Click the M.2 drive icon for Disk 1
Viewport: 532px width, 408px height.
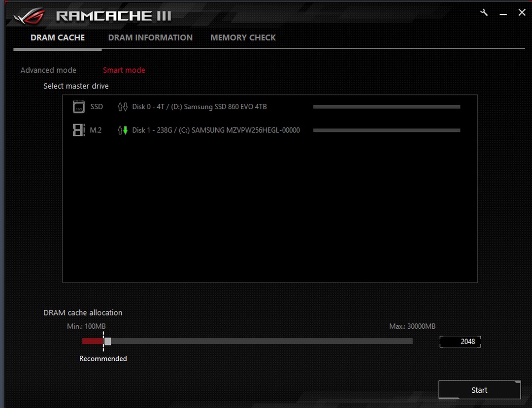(x=79, y=130)
